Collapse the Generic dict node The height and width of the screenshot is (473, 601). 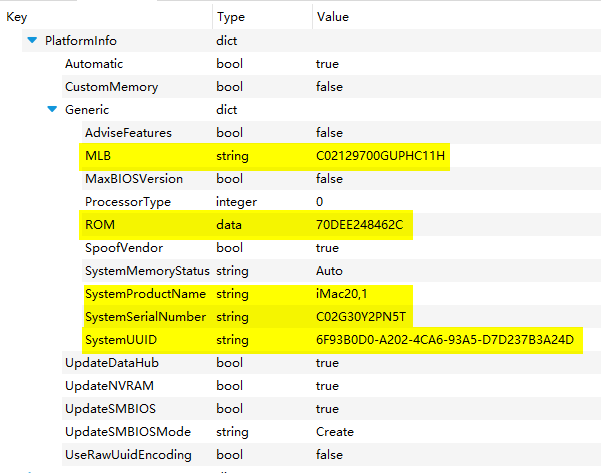(52, 110)
